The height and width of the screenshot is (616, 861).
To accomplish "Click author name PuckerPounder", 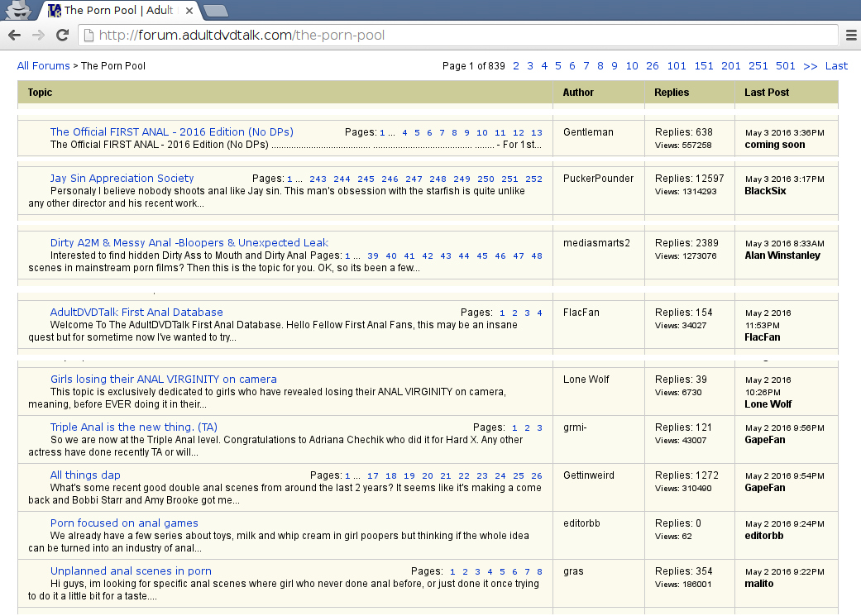I will pos(599,179).
